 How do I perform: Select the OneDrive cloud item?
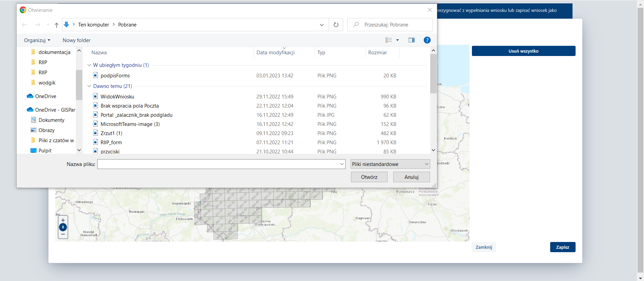[45, 96]
